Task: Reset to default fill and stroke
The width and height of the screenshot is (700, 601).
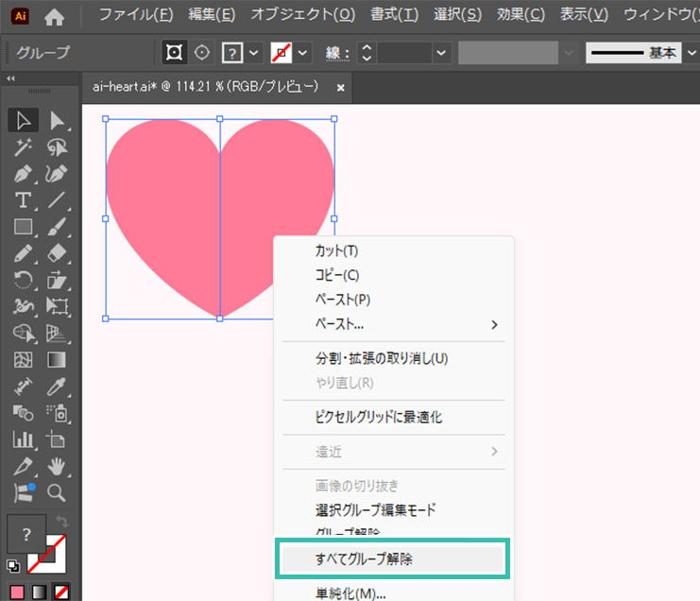Action: tap(13, 566)
